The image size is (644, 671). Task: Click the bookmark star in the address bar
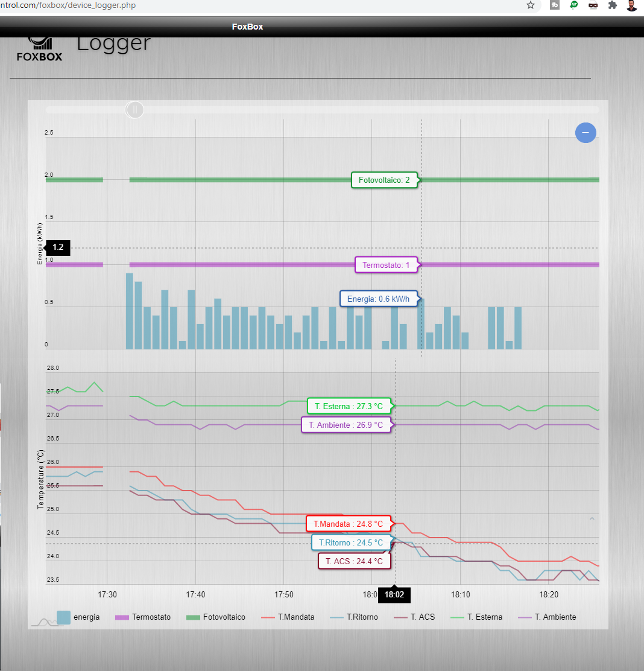coord(530,5)
